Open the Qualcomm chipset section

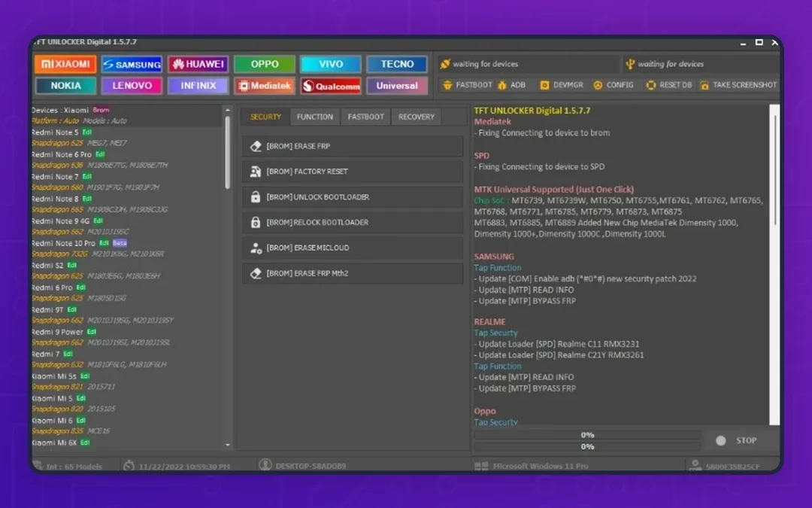pos(331,86)
